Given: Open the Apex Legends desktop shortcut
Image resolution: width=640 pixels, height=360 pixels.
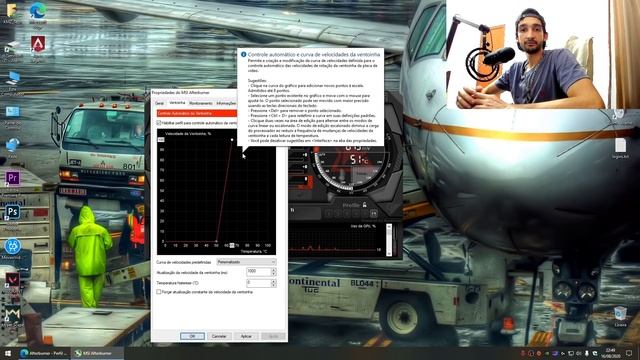Looking at the screenshot, I should point(38,44).
